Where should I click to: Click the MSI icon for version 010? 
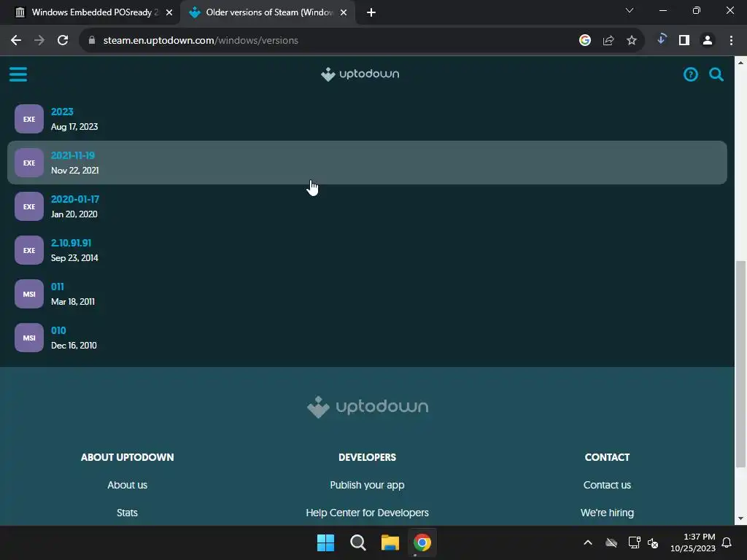click(29, 338)
